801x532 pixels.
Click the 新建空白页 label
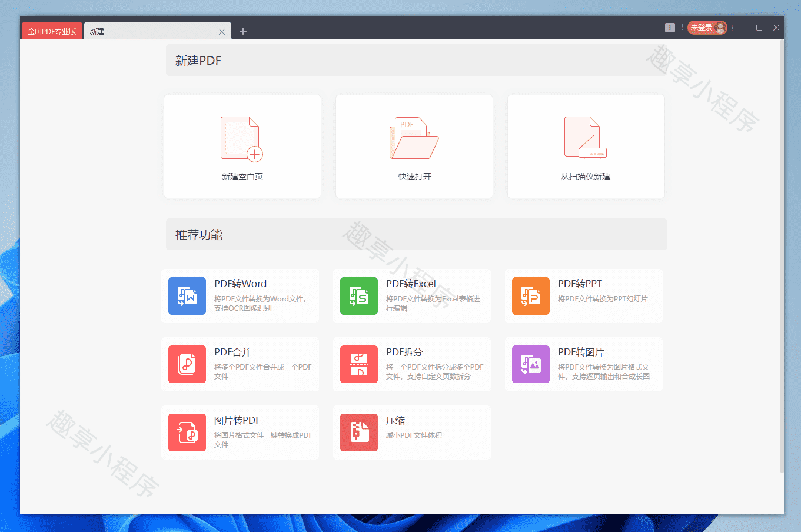242,177
